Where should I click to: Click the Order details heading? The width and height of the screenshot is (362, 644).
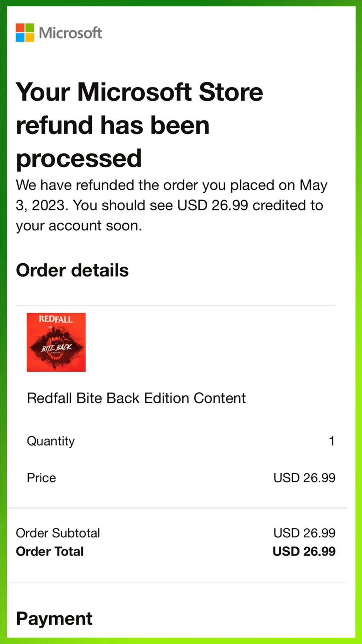72,270
